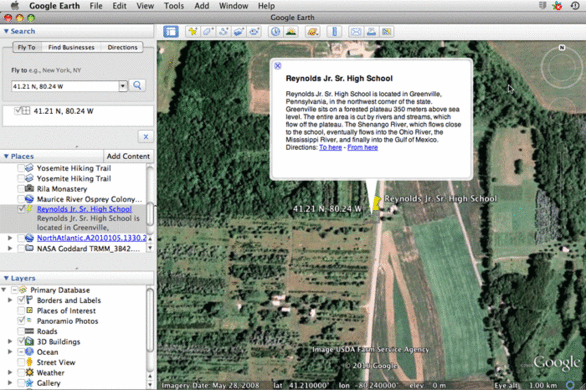Select the Add Polygon tool
The width and height of the screenshot is (586, 390).
click(x=208, y=32)
